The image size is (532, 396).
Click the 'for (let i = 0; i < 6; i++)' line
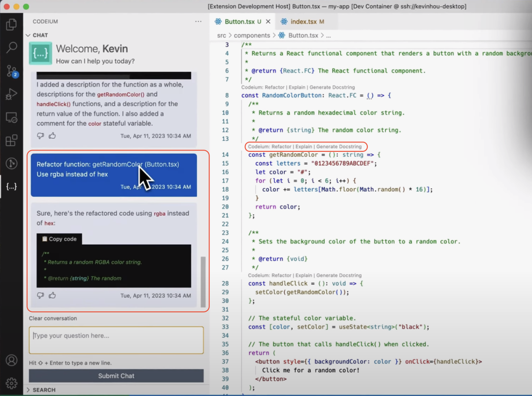coord(305,181)
